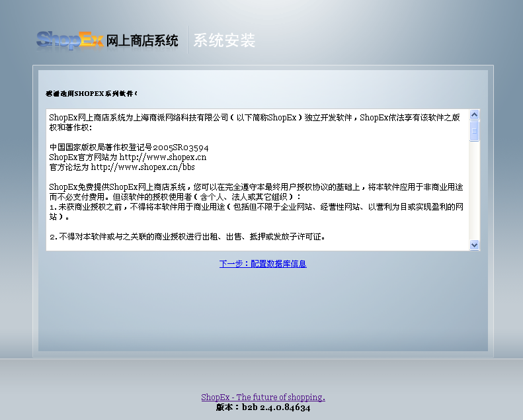Click the license box scrollbar up arrow
Viewport: 523px width, 420px height.
[474, 115]
